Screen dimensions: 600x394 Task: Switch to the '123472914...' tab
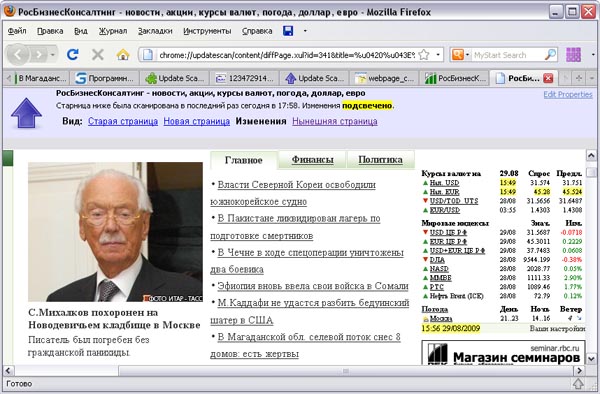[x=245, y=78]
